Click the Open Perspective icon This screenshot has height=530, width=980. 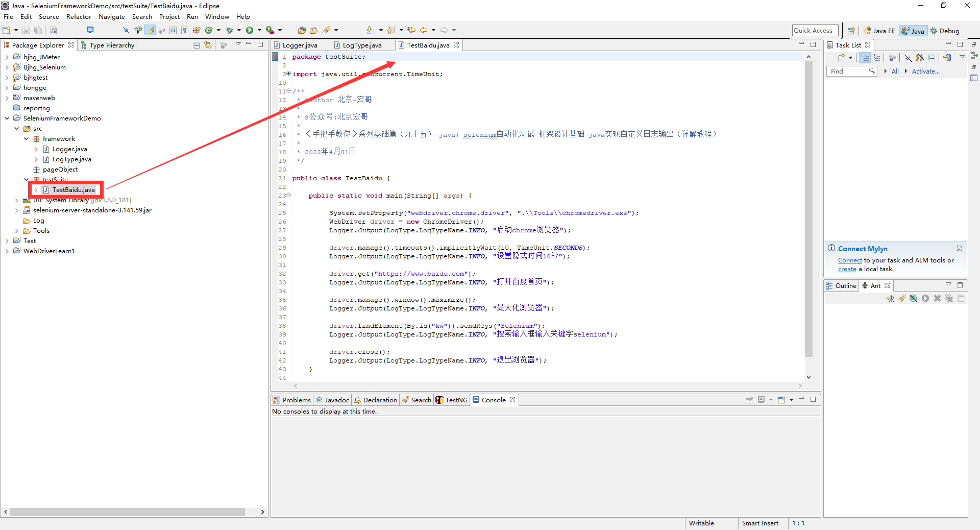click(851, 31)
